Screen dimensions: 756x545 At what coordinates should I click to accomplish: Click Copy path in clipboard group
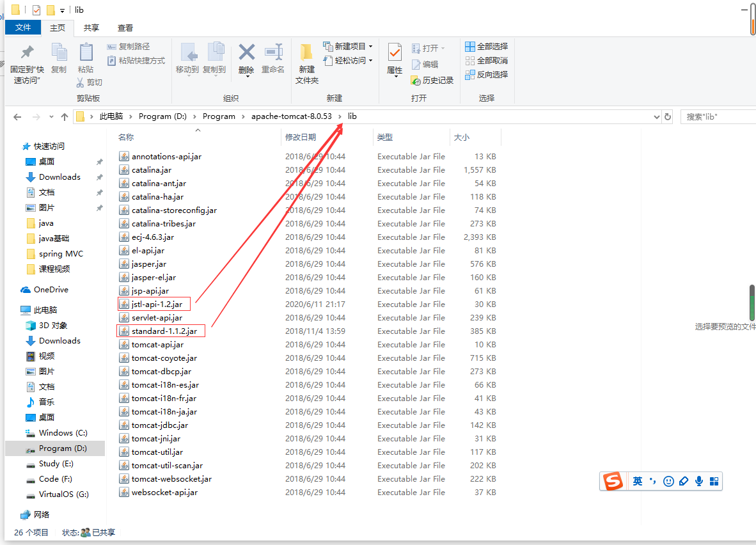click(129, 46)
